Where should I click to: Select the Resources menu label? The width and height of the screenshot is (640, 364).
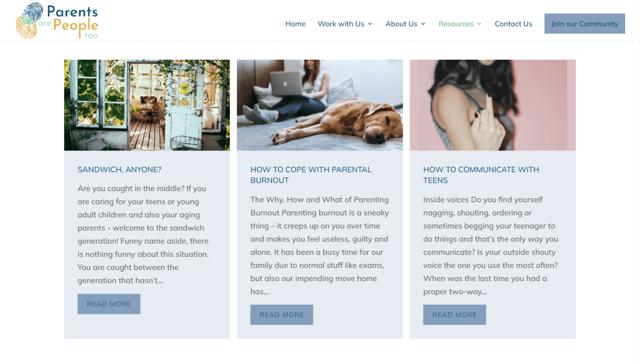pyautogui.click(x=456, y=24)
